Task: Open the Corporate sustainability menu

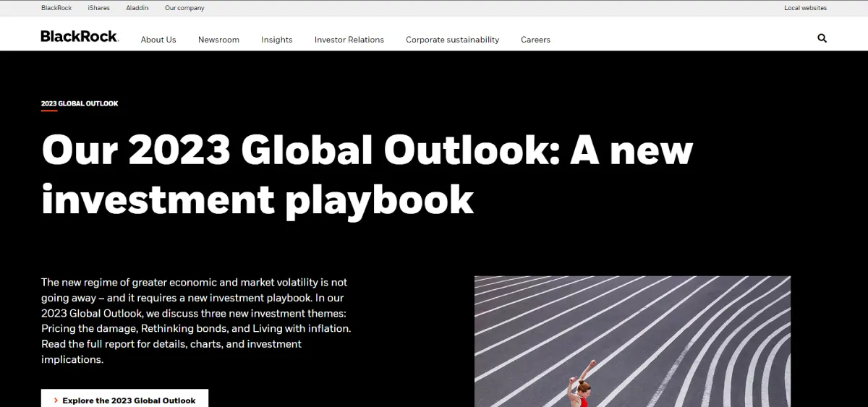Action: click(452, 40)
